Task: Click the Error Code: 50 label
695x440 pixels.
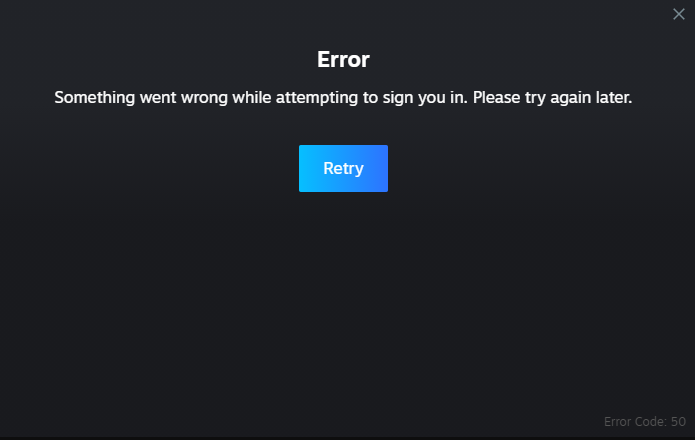Action: pos(644,421)
